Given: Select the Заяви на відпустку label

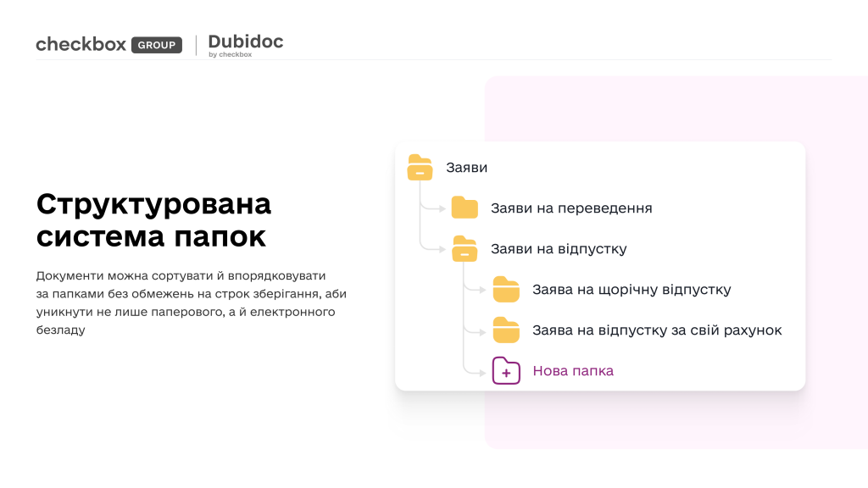Looking at the screenshot, I should (559, 249).
